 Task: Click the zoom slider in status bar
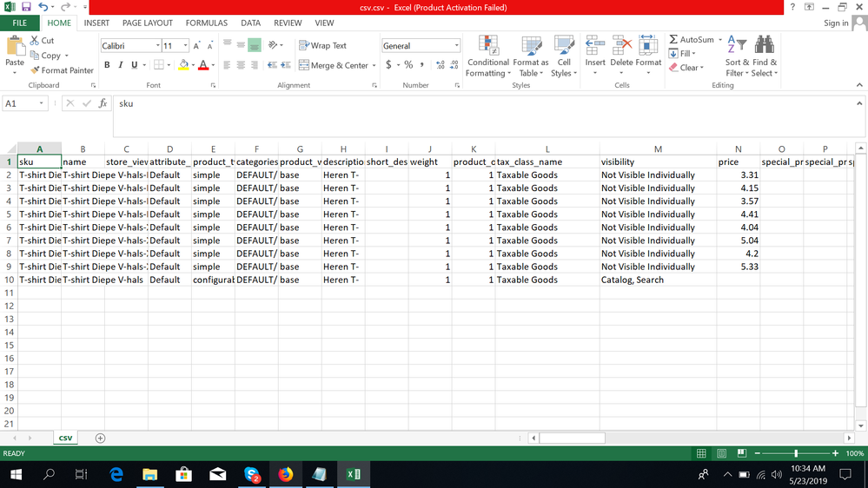click(x=795, y=453)
